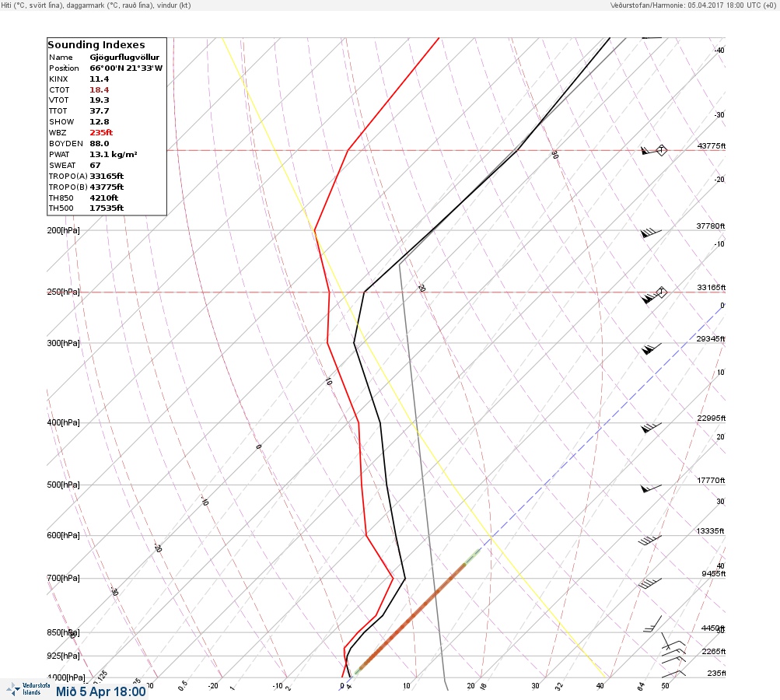Click the 'Mið 5 Apr 18:00' timestamp
Image resolution: width=780 pixels, height=700 pixels.
click(101, 691)
